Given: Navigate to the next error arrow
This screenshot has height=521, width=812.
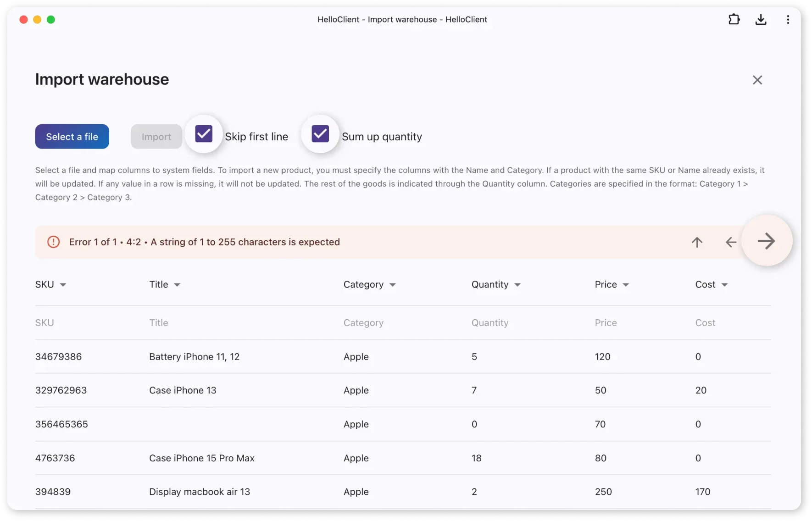Looking at the screenshot, I should pyautogui.click(x=767, y=241).
